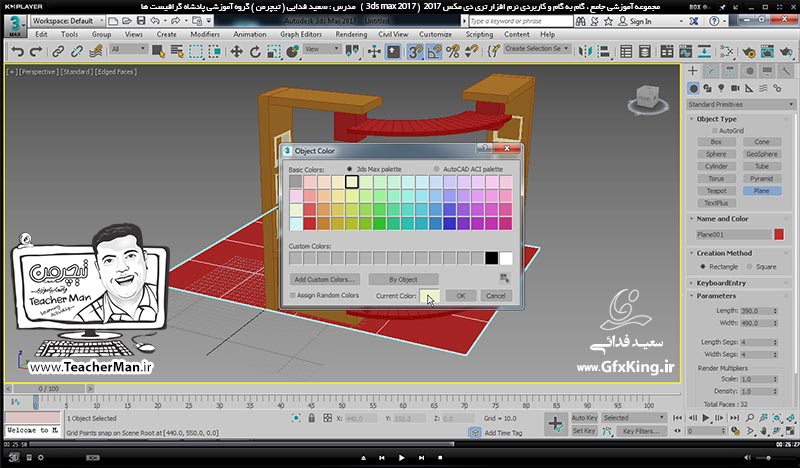
Task: Pick the black custom color swatch
Action: [491, 258]
